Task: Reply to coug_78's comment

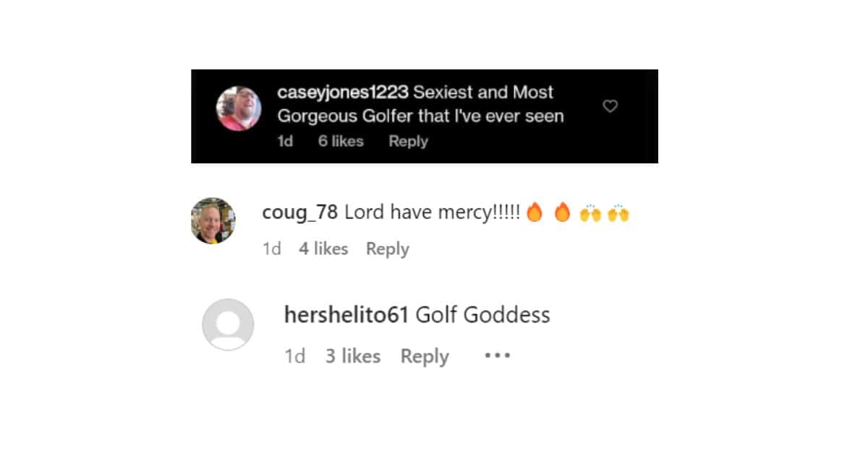Action: pyautogui.click(x=388, y=249)
